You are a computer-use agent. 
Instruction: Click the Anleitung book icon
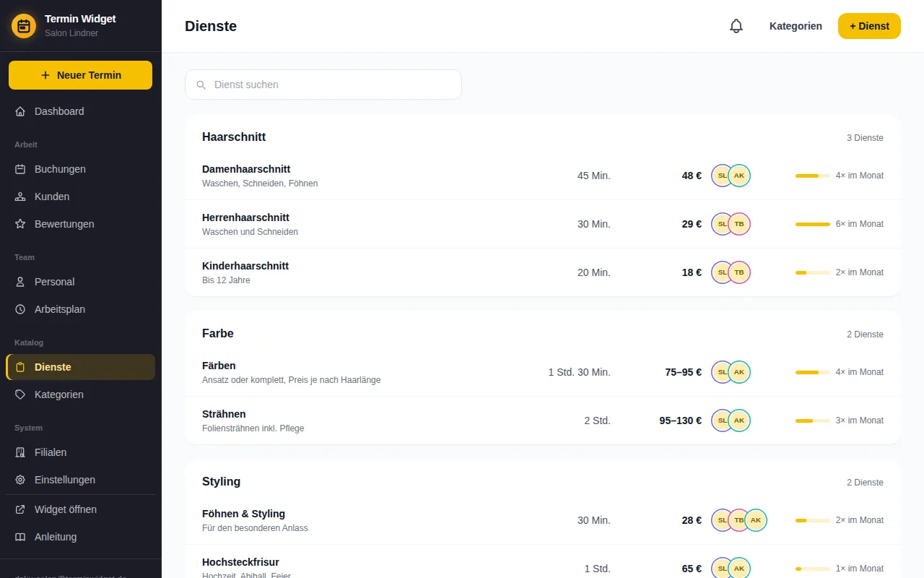pyautogui.click(x=20, y=537)
